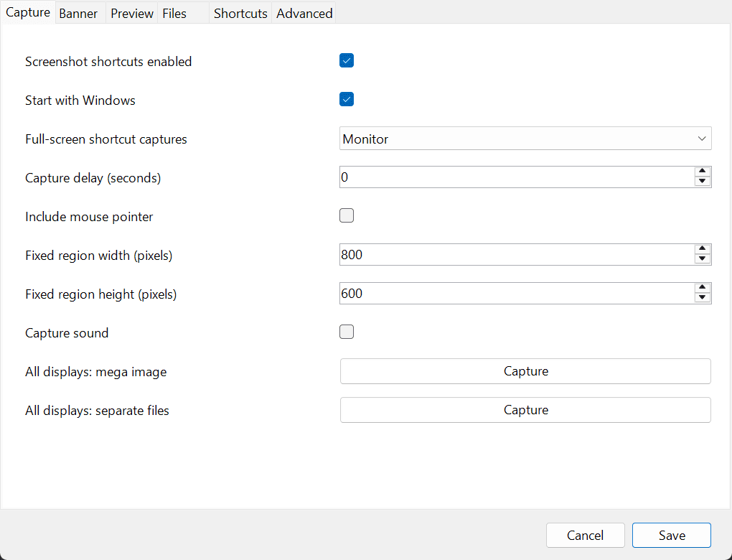The width and height of the screenshot is (732, 560).
Task: Decrease fixed region height with down arrow
Action: pyautogui.click(x=702, y=298)
